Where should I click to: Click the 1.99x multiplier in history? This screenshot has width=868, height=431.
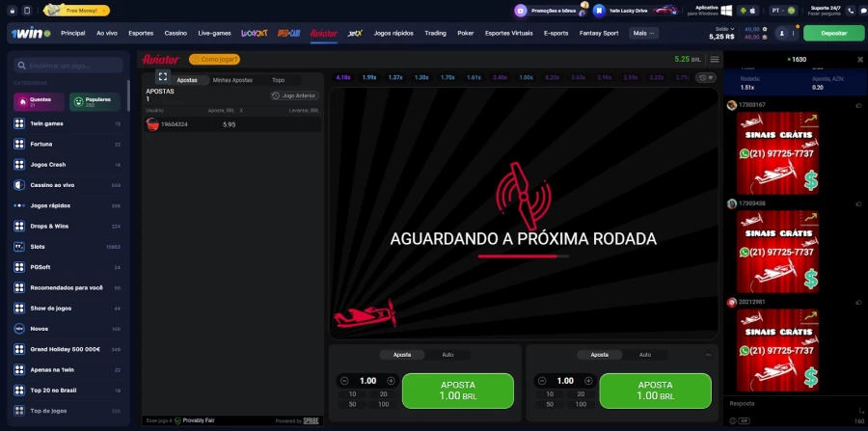coord(369,77)
